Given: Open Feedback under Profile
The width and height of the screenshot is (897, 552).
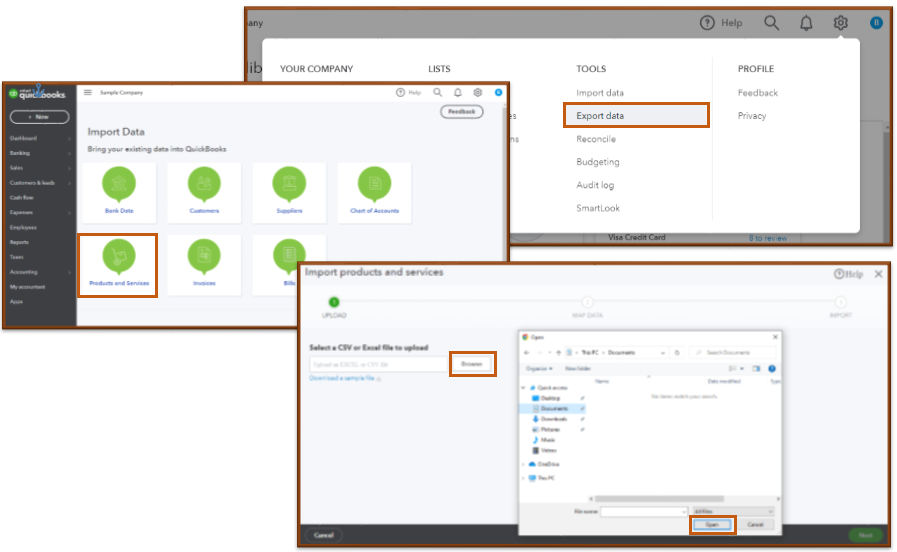Looking at the screenshot, I should [x=757, y=93].
